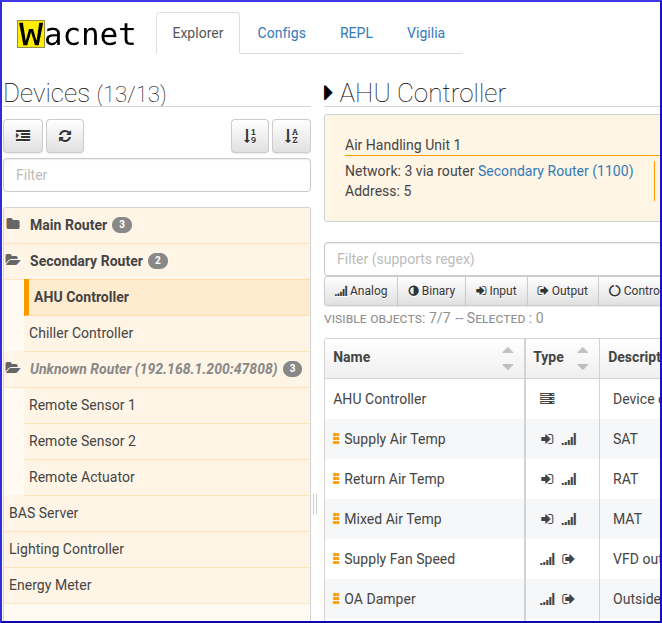662x623 pixels.
Task: Refresh the devices list
Action: click(65, 136)
